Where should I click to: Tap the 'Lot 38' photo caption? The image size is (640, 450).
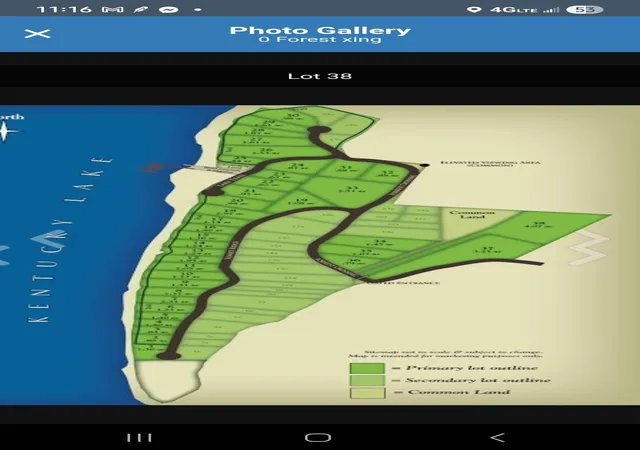320,76
